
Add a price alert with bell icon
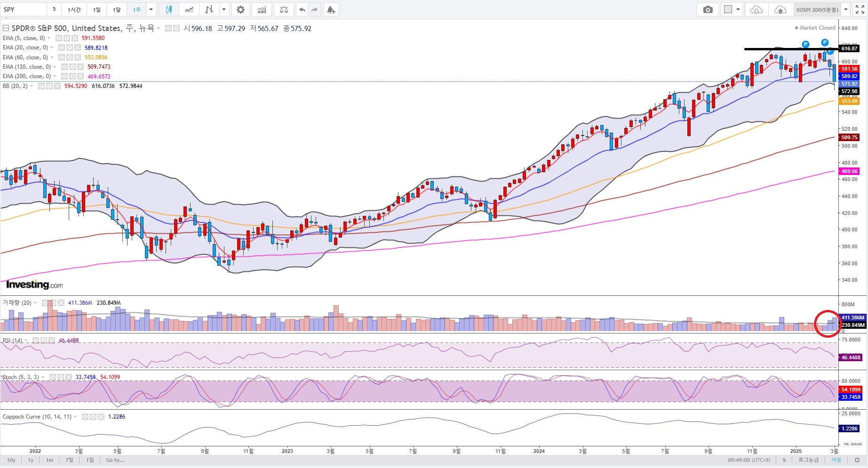(x=331, y=9)
